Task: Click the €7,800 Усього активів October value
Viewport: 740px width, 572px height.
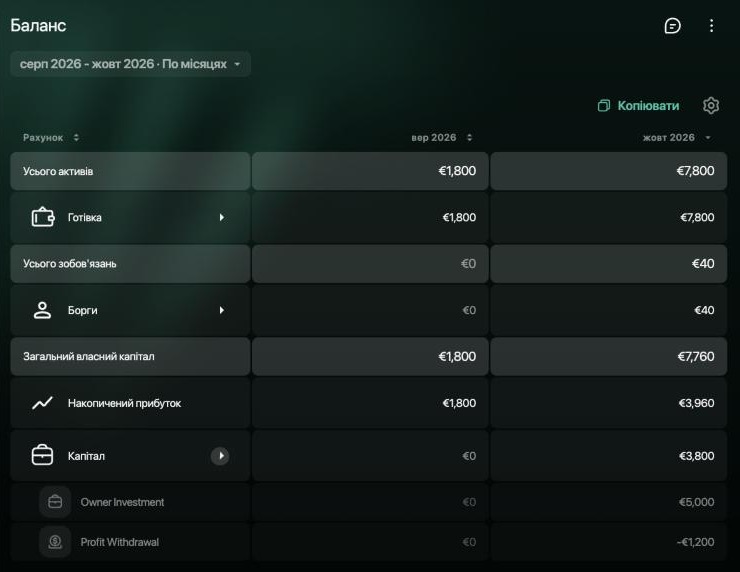Action: (x=695, y=171)
